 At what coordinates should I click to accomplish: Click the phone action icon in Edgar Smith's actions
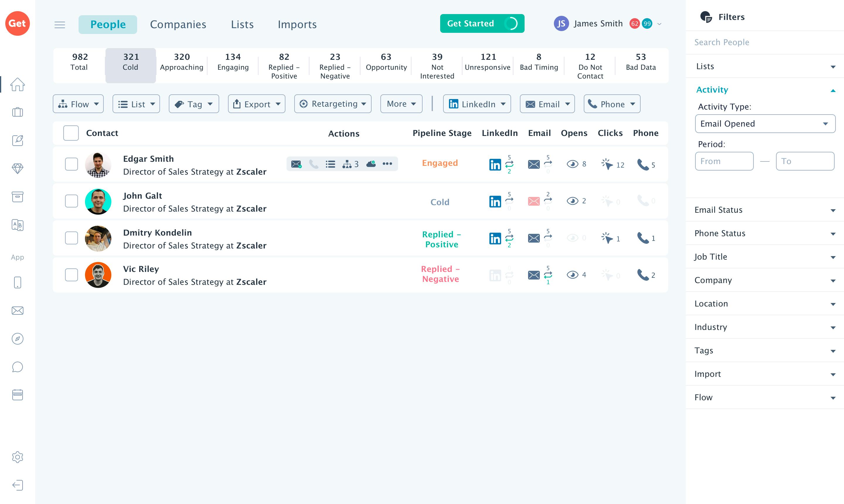point(313,164)
